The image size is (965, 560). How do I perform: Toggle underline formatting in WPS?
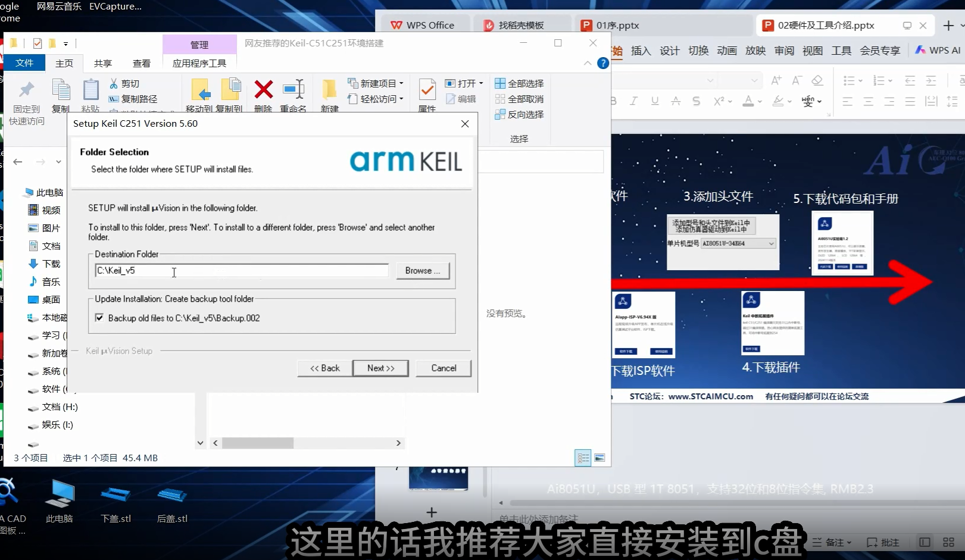(x=655, y=101)
